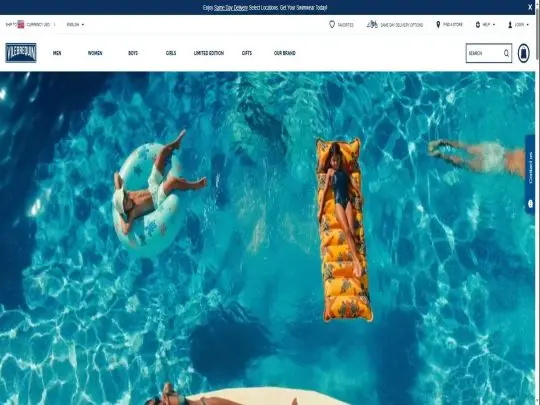Open the Currency USD selector
The width and height of the screenshot is (540, 405).
tap(38, 24)
